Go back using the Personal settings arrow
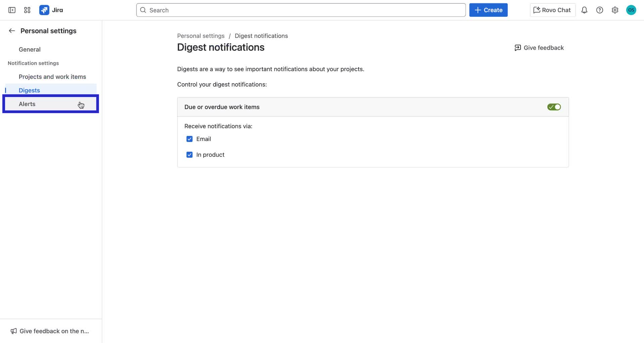The height and width of the screenshot is (343, 644). [11, 31]
